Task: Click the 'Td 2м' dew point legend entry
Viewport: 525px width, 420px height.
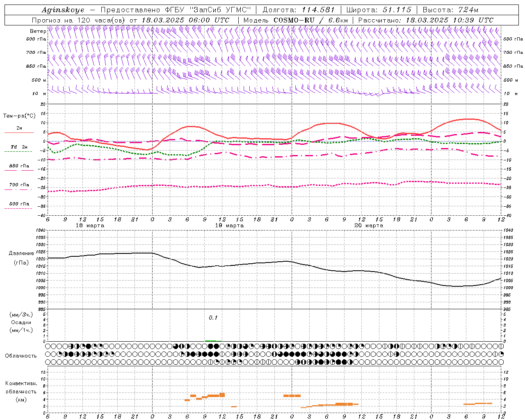Action: point(19,147)
